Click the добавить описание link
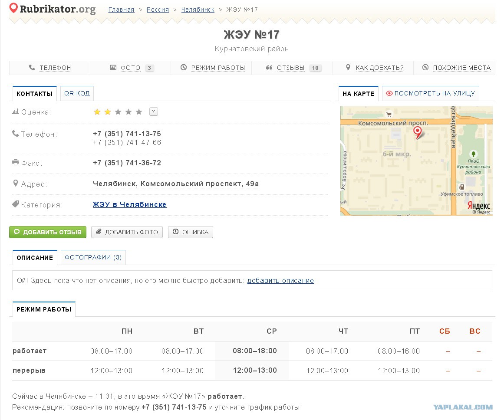Image resolution: width=504 pixels, height=420 pixels. click(x=280, y=280)
